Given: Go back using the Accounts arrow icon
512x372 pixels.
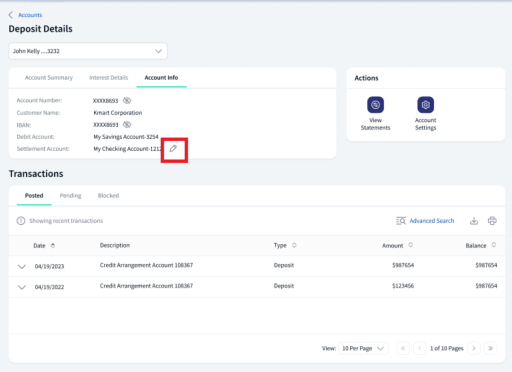Looking at the screenshot, I should [11, 15].
